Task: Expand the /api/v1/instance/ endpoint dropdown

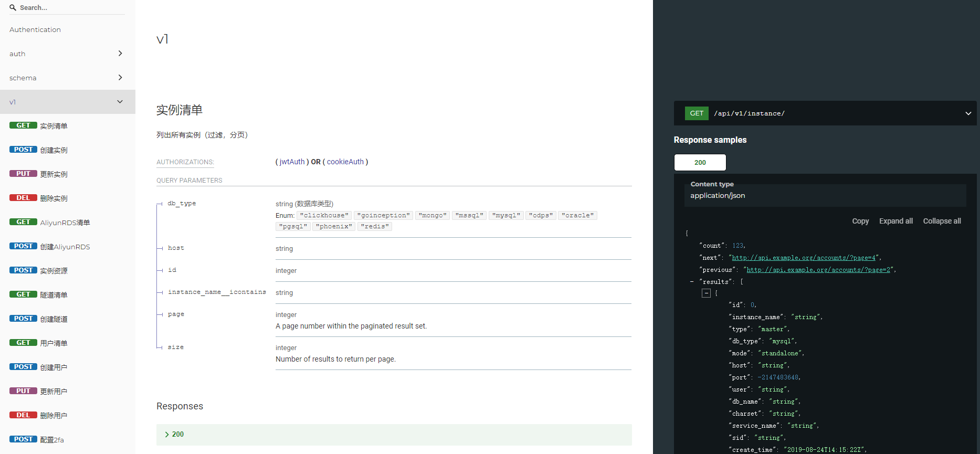Action: click(968, 113)
